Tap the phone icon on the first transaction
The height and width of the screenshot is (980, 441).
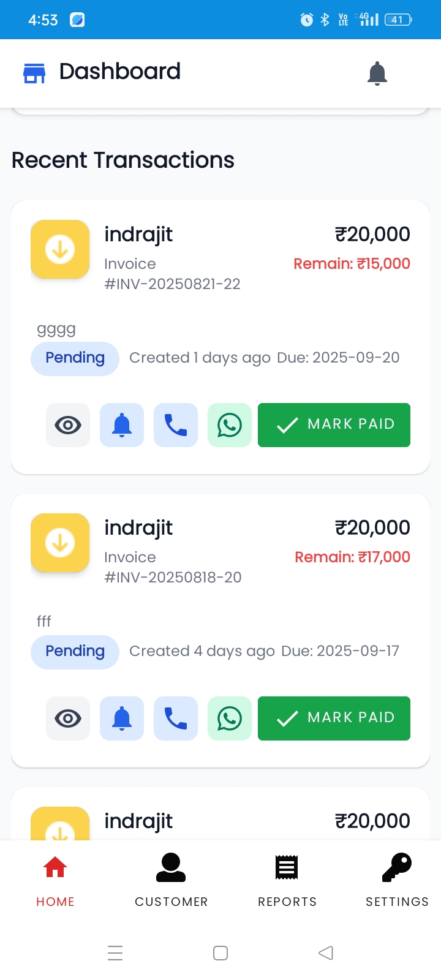click(175, 424)
